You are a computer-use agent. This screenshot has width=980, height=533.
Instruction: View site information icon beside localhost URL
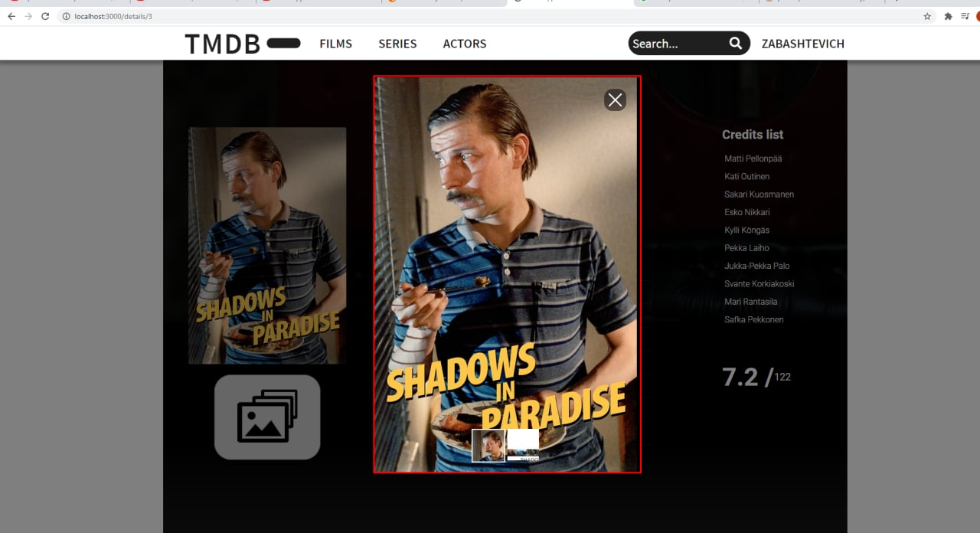67,16
